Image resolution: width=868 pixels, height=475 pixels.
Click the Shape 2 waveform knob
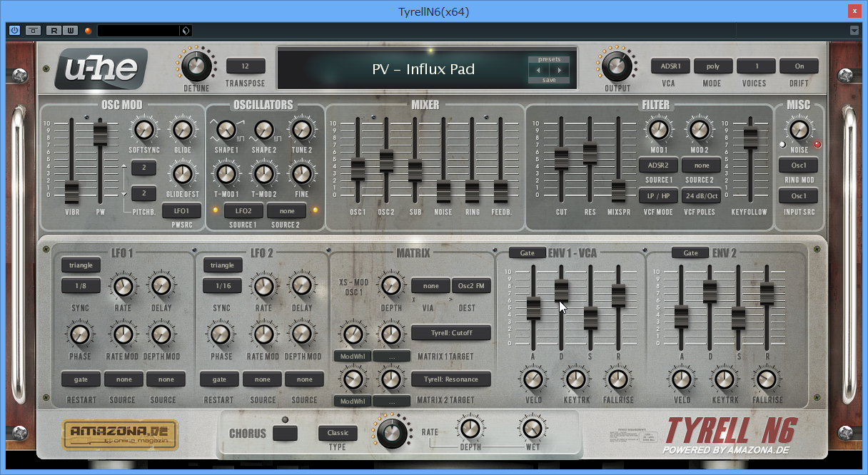(263, 130)
